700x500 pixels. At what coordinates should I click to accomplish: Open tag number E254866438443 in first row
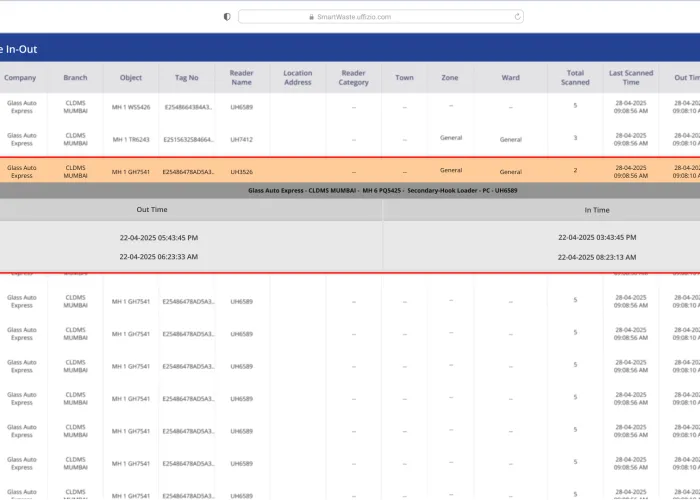point(188,107)
